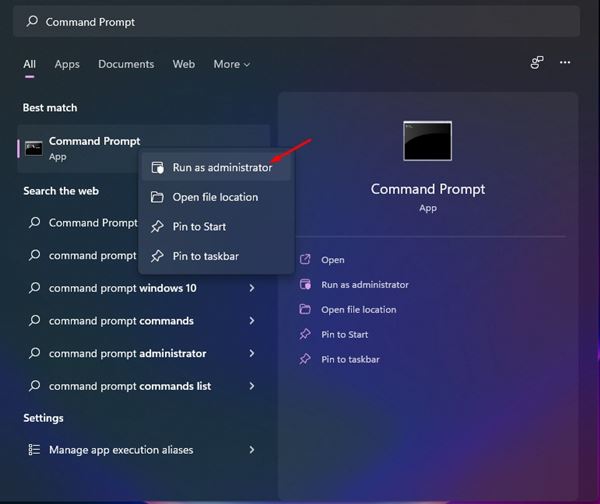The image size is (600, 504).
Task: Switch to the All tab
Action: (x=29, y=64)
